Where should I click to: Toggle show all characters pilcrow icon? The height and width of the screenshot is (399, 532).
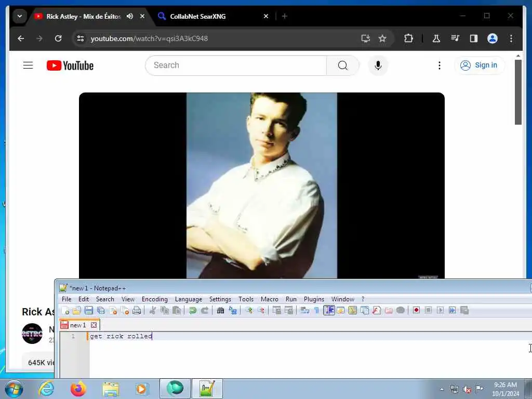316,311
